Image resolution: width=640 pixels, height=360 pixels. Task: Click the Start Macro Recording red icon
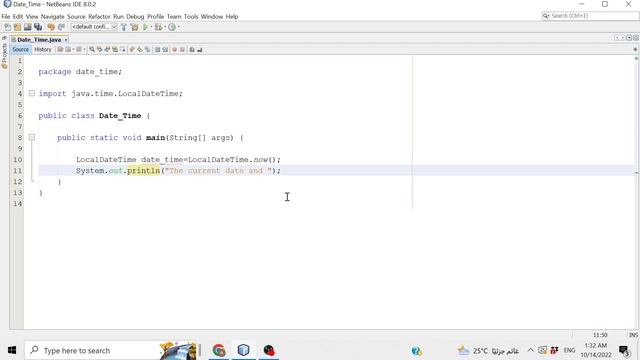(x=174, y=49)
